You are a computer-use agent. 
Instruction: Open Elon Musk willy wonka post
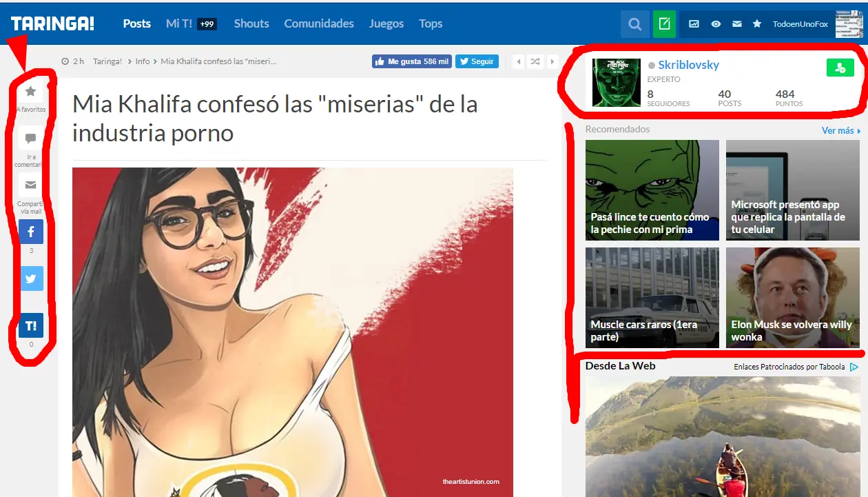click(793, 298)
